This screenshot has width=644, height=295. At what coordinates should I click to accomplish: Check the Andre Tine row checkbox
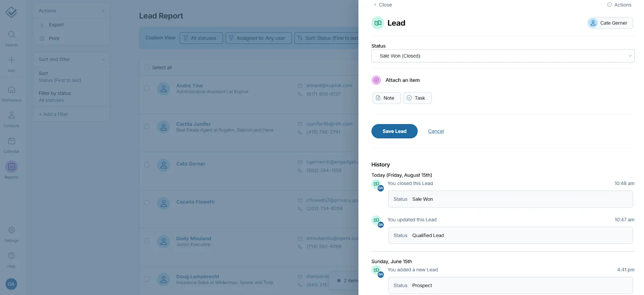[x=147, y=88]
